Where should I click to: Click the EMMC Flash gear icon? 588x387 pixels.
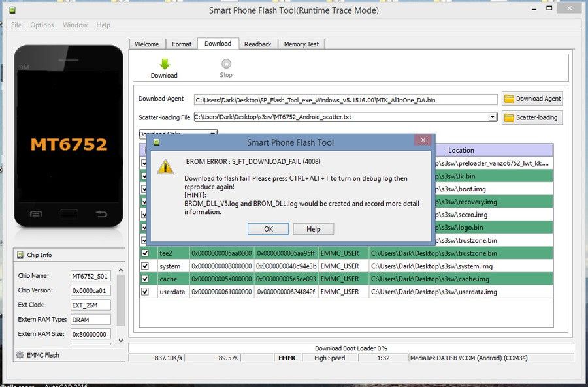[x=20, y=355]
